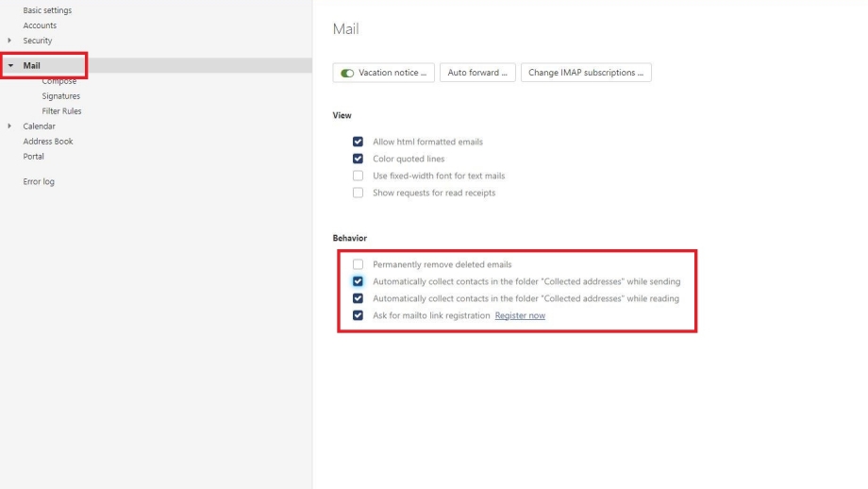Toggle the Vacation notice switch icon

click(x=347, y=73)
